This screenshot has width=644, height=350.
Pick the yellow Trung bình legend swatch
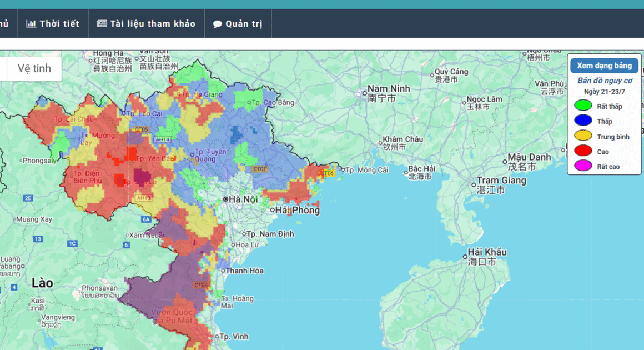coord(583,136)
